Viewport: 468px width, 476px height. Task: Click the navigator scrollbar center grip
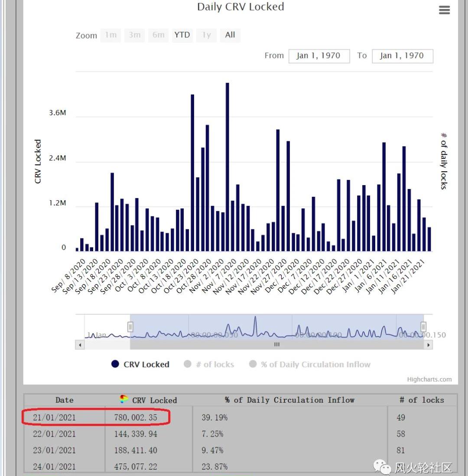click(x=276, y=345)
